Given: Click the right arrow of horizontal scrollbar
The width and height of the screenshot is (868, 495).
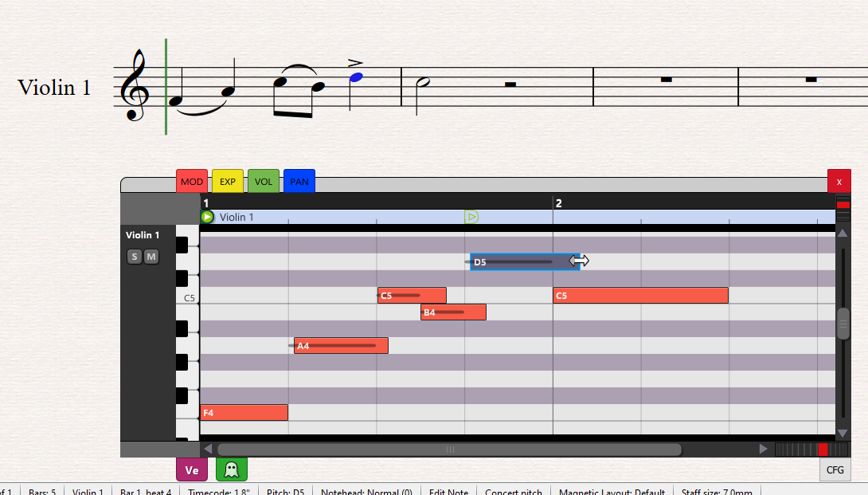Looking at the screenshot, I should tap(763, 450).
